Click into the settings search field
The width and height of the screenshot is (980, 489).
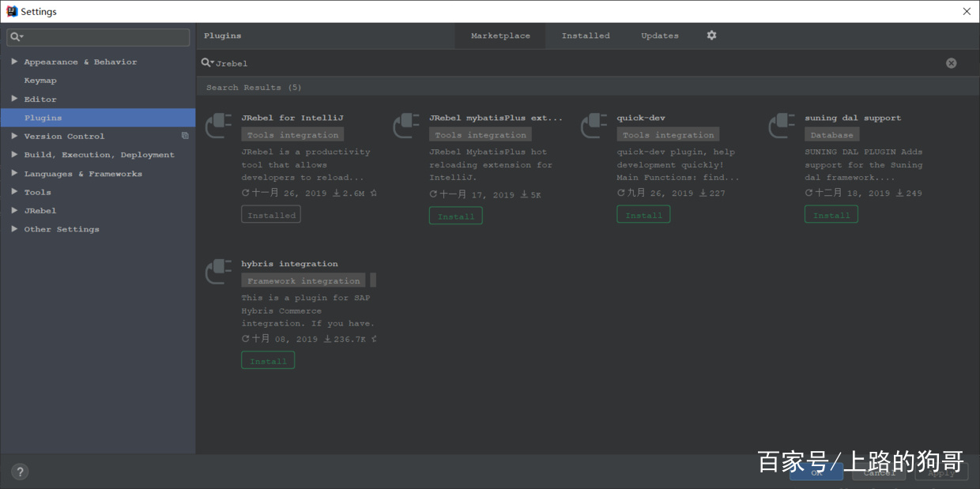98,37
